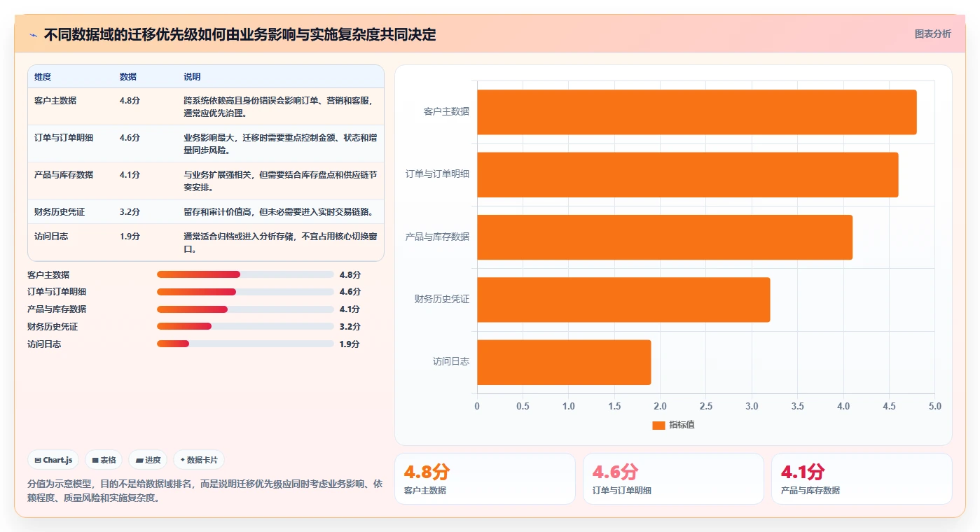Select the 产品与库存数据 table row name
Screen dimensions: 980x532
tap(64, 175)
